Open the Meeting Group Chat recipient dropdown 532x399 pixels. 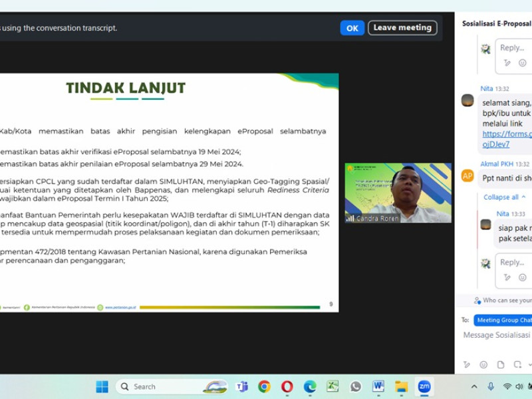[503, 320]
